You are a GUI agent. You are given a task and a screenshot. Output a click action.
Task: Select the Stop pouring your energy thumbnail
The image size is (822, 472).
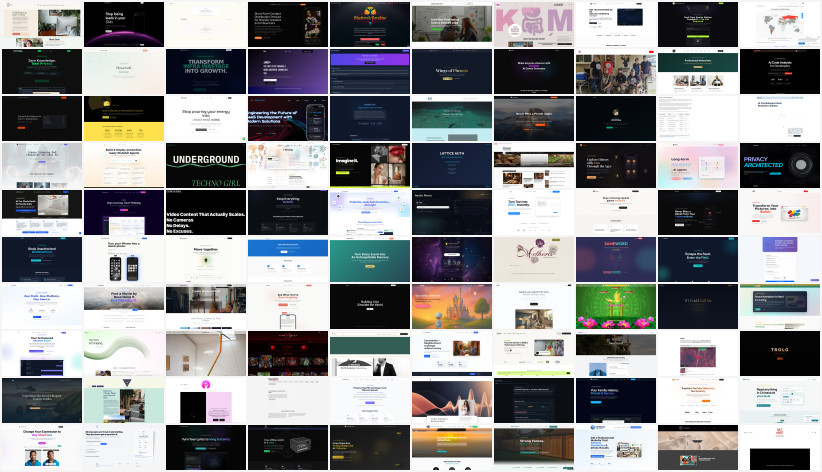(x=206, y=119)
